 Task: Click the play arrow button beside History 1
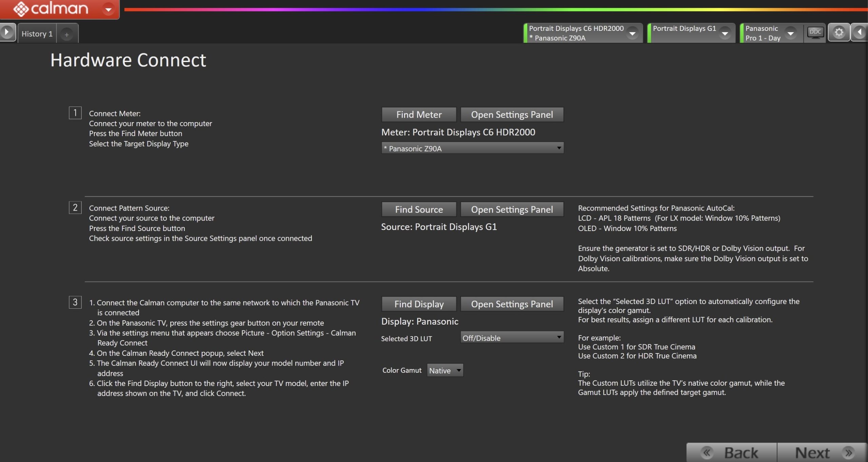coord(7,33)
